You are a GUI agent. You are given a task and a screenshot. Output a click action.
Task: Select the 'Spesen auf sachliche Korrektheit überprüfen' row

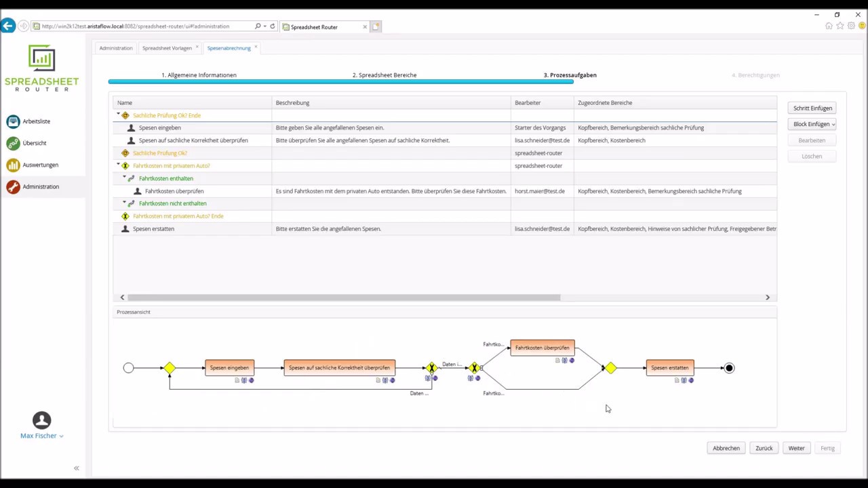[x=445, y=140]
